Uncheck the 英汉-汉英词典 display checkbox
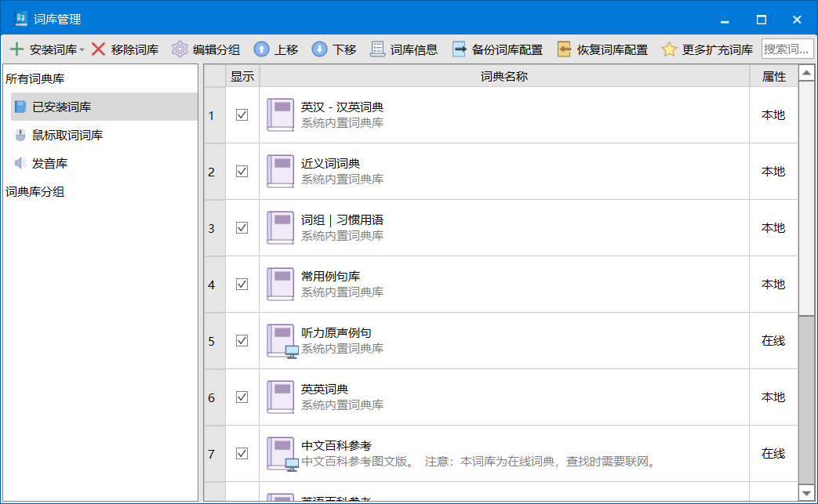This screenshot has width=818, height=504. (242, 114)
